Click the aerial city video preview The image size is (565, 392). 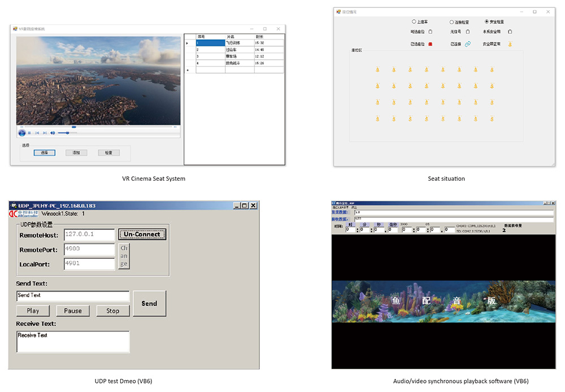click(x=98, y=81)
